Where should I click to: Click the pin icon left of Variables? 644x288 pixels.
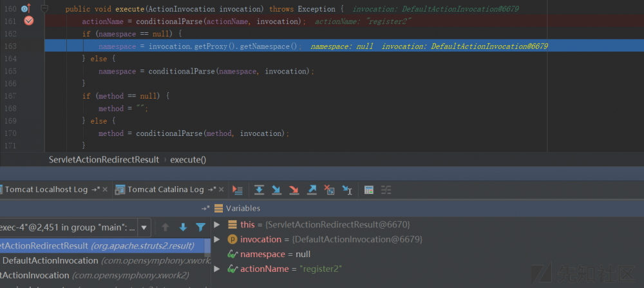(x=206, y=208)
